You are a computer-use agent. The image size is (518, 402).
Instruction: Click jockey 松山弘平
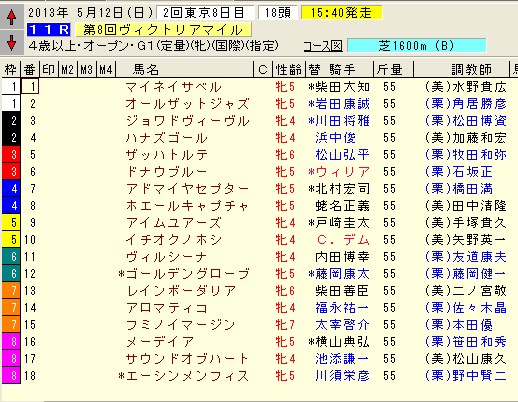point(342,155)
